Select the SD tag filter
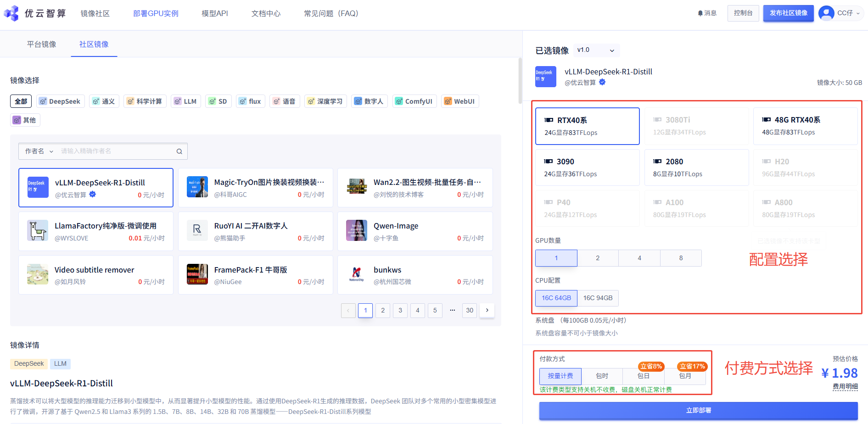 [218, 101]
